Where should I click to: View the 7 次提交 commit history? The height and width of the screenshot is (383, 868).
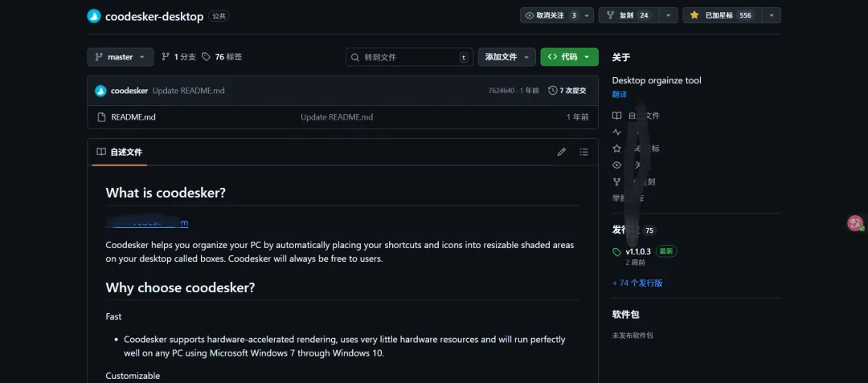[x=567, y=91]
